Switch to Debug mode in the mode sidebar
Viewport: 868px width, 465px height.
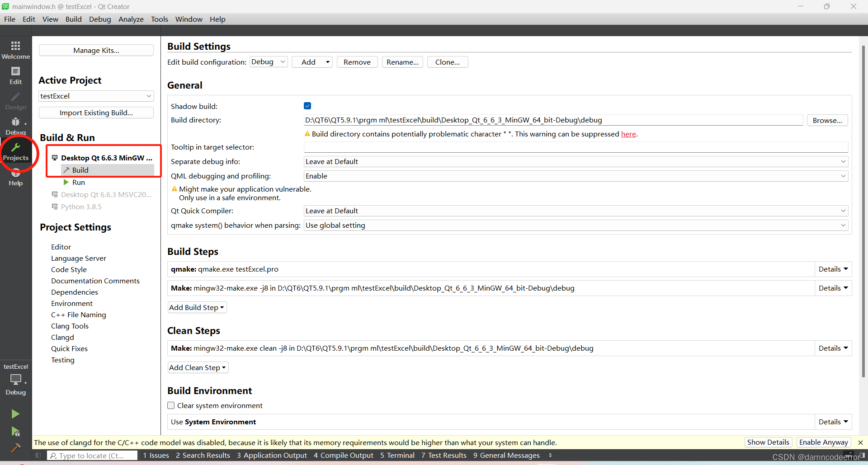coord(15,126)
